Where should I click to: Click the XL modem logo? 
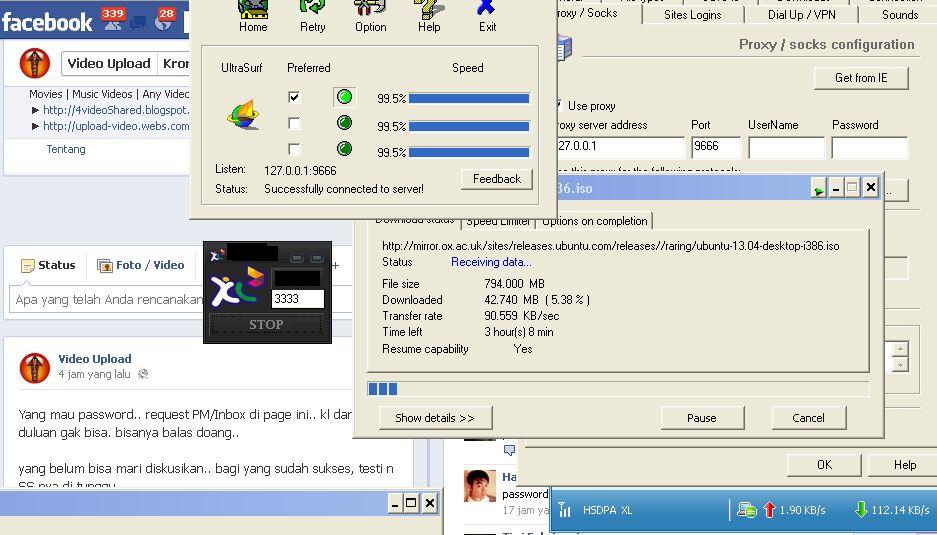[238, 286]
